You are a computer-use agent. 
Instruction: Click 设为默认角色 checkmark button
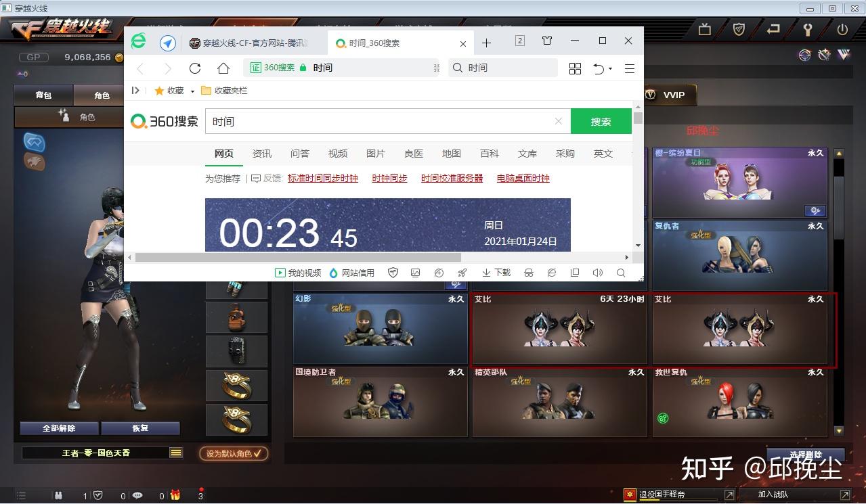tap(234, 453)
